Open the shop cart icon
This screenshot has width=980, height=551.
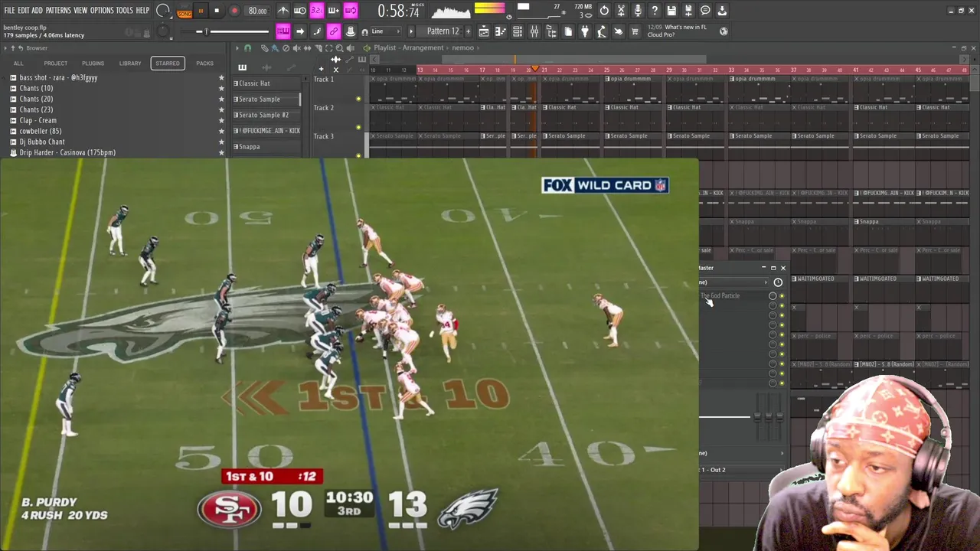click(x=634, y=31)
